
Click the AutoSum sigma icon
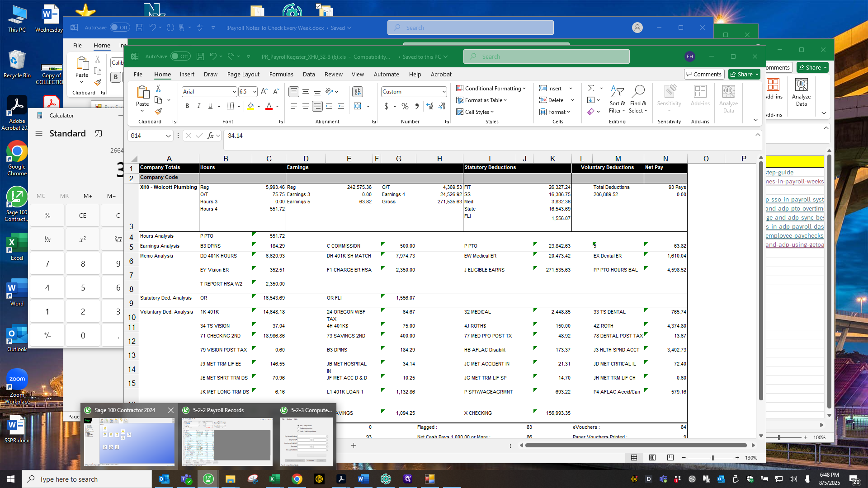click(x=591, y=88)
